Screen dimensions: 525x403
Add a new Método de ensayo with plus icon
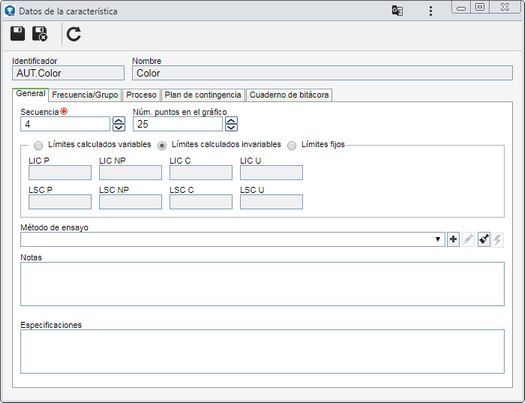tap(453, 239)
